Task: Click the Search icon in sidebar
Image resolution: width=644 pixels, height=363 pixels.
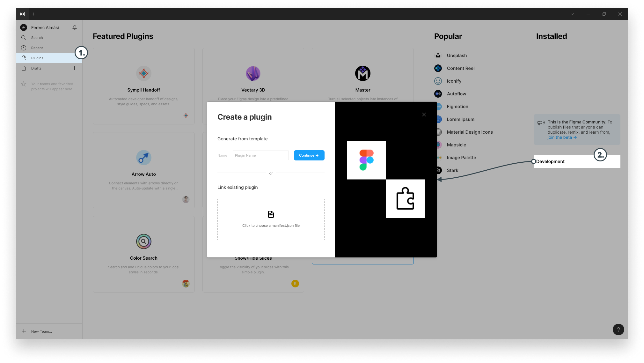Action: (24, 38)
